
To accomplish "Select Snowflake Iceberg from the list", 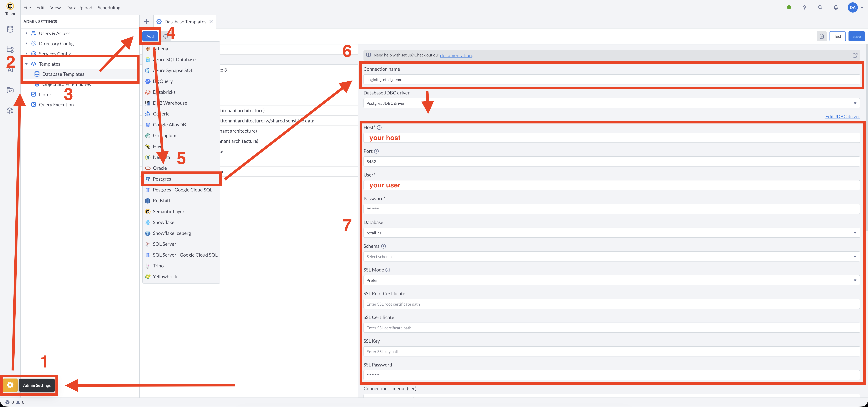I will click(181, 233).
